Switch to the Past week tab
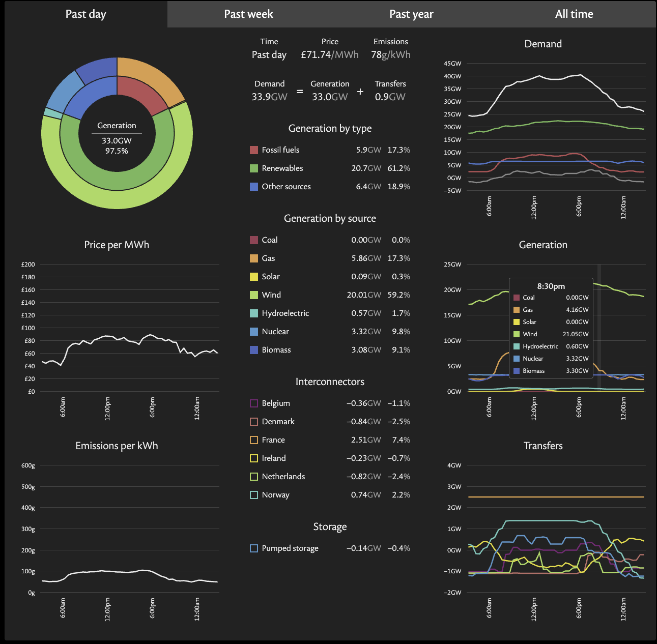This screenshot has height=644, width=657. point(248,14)
